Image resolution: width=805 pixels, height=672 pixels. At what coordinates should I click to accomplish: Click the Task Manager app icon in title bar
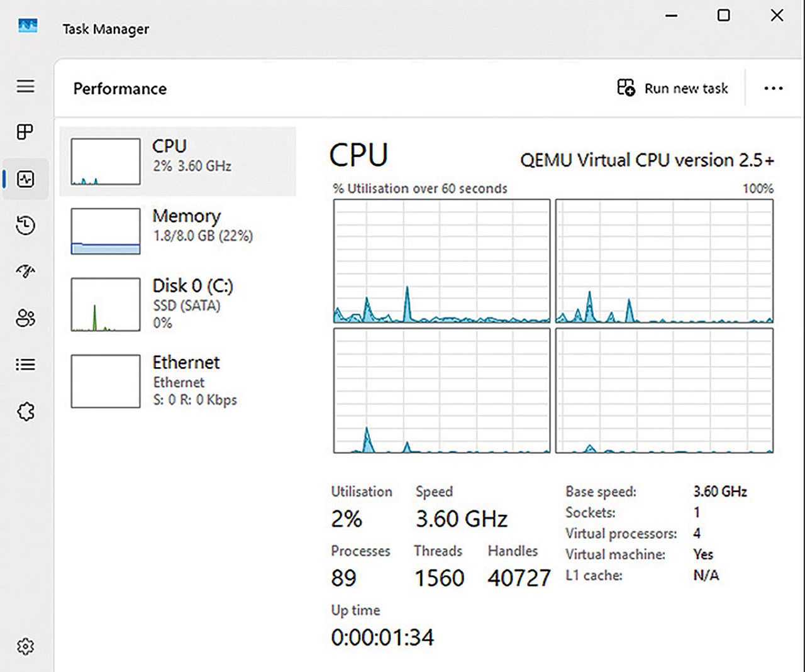(x=28, y=26)
